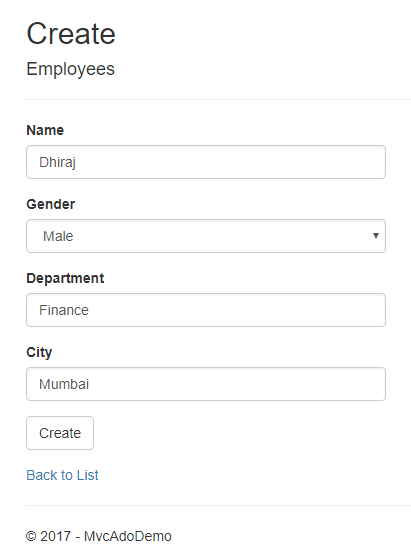Screen dimensions: 411x558
Task: Open the Gender dropdown arrow
Action: 375,236
